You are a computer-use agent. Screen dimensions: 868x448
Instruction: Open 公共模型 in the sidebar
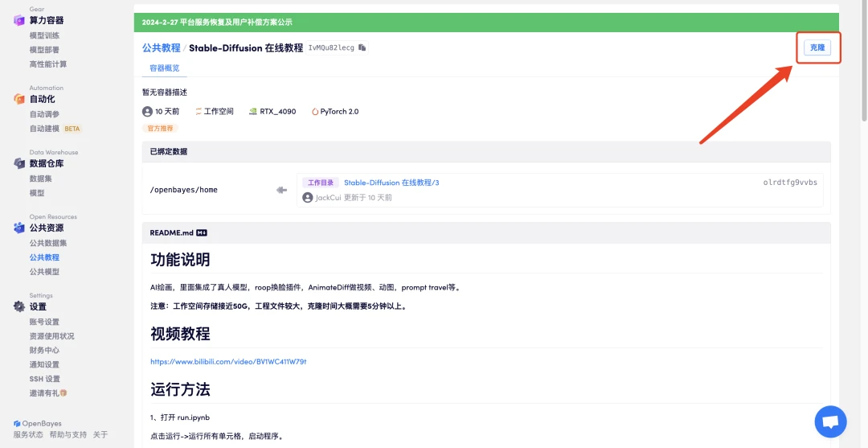[44, 271]
